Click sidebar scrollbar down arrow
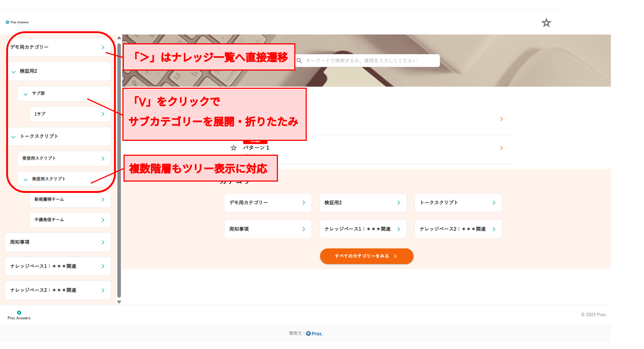Screen dimensions: 644x349 coord(119,302)
